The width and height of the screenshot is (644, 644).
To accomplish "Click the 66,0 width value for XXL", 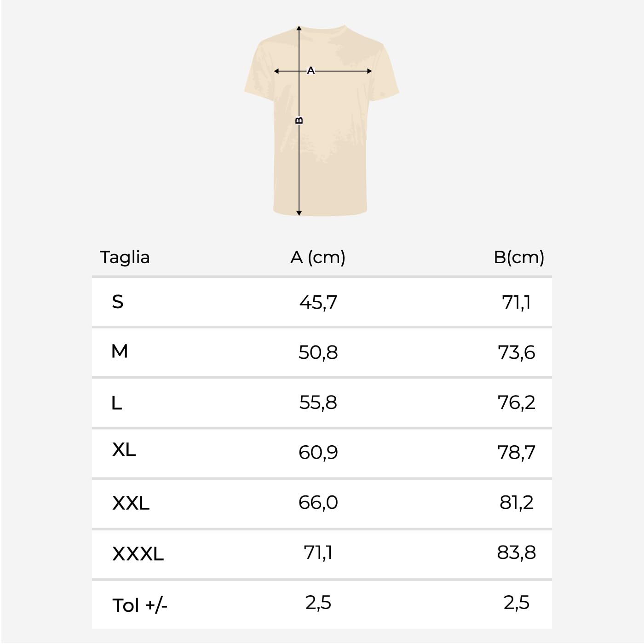I will [x=318, y=503].
